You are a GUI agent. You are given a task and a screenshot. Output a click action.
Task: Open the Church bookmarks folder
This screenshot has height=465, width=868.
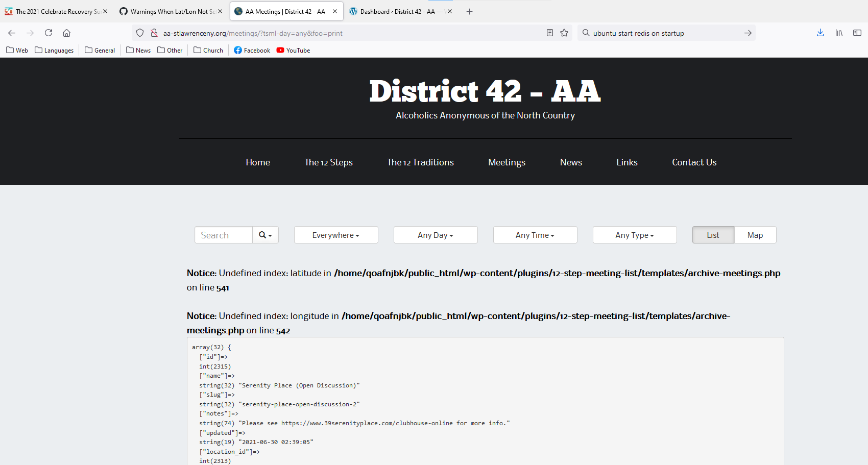point(208,50)
